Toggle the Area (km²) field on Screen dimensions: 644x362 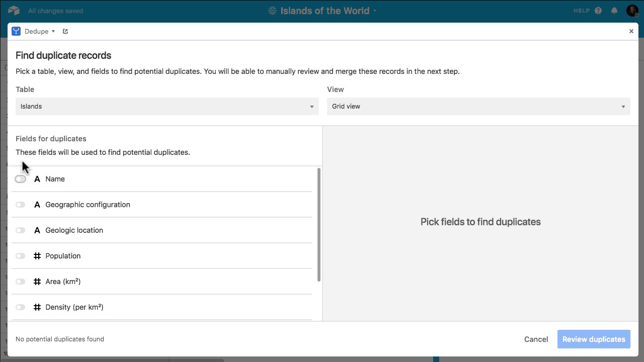coord(20,282)
